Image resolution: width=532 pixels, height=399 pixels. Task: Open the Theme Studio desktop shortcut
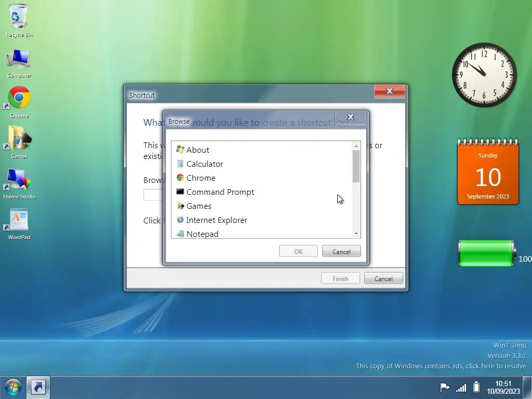point(19,183)
